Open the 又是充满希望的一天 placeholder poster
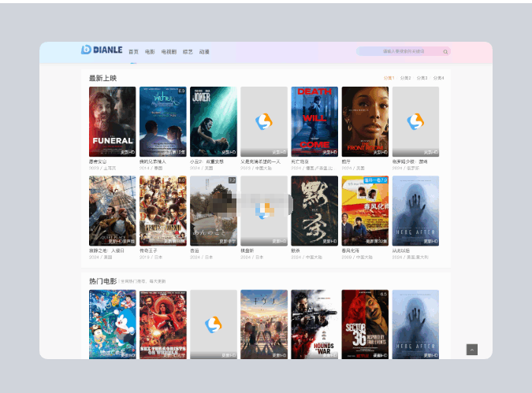This screenshot has width=532, height=393. pyautogui.click(x=264, y=122)
